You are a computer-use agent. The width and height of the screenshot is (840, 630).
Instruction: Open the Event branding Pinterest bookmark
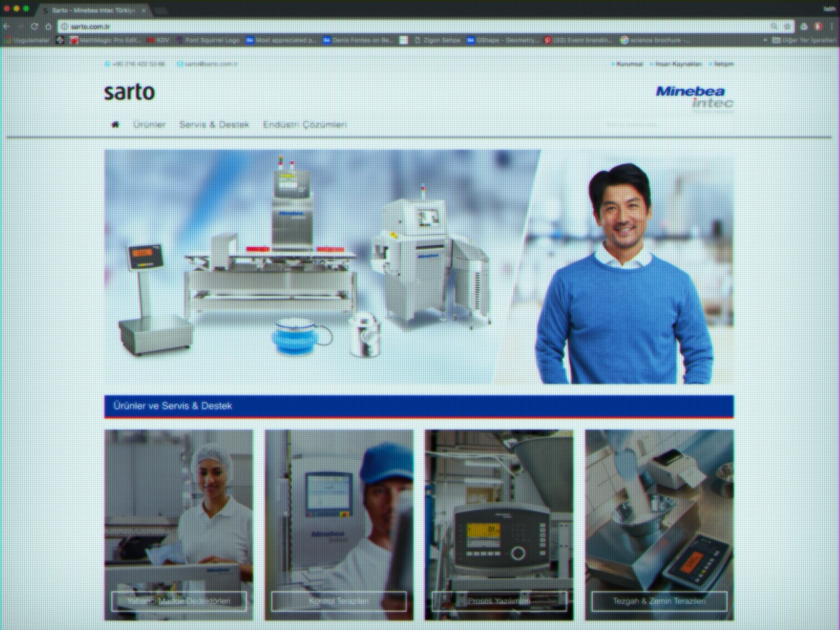click(x=580, y=41)
